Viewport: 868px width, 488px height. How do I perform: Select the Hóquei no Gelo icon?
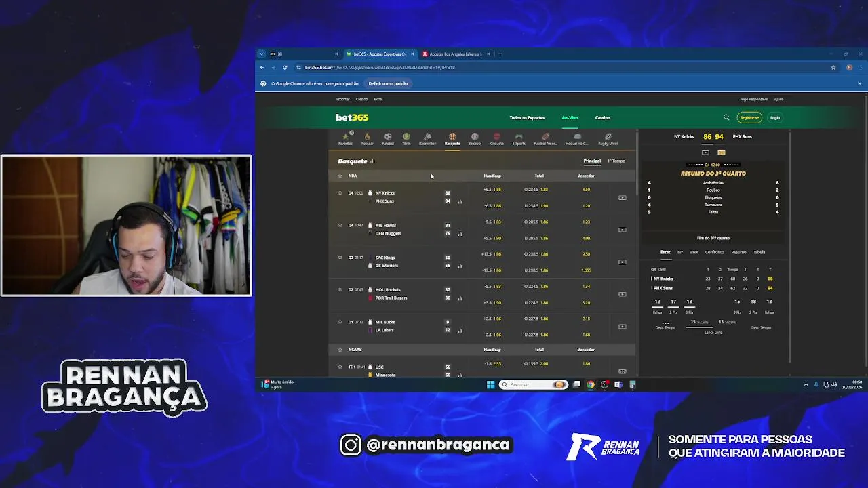coord(577,138)
